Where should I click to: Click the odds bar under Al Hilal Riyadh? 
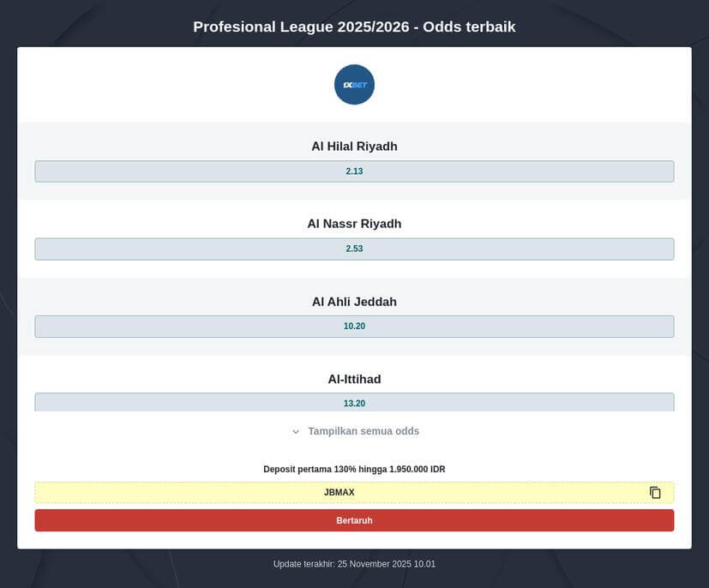tap(354, 171)
